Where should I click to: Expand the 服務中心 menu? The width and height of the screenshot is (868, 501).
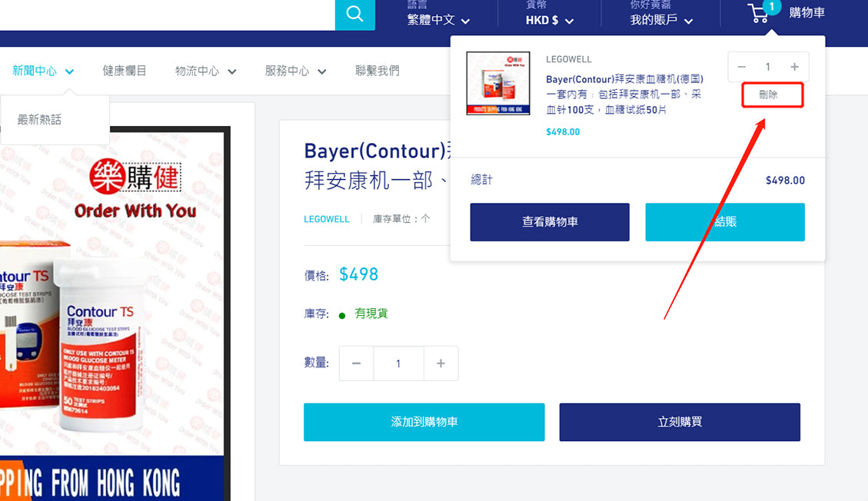coord(295,71)
